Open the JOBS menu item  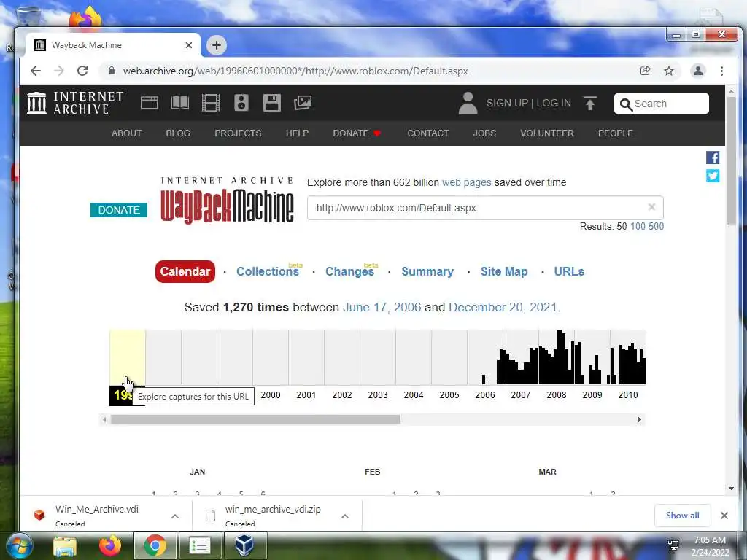coord(484,133)
